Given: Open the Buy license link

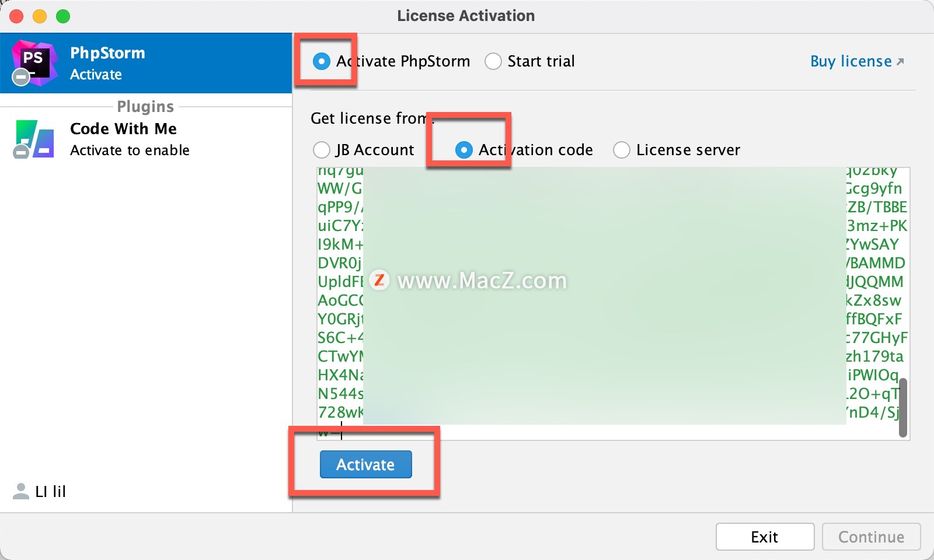Looking at the screenshot, I should coord(857,61).
